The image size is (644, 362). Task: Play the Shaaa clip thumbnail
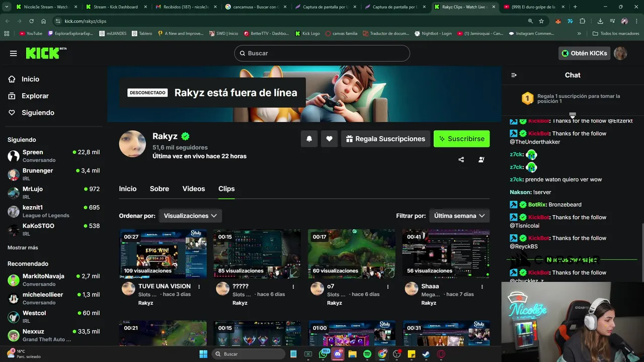pyautogui.click(x=446, y=254)
